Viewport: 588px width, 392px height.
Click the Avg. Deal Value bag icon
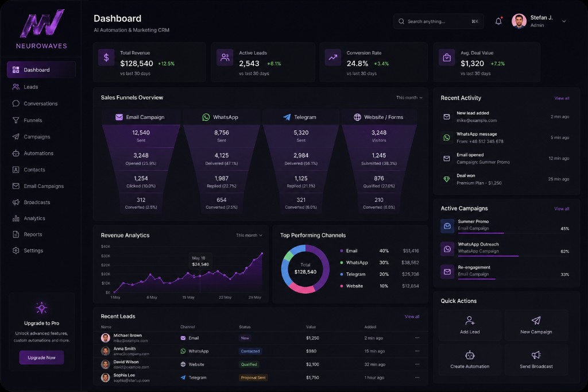(x=447, y=57)
